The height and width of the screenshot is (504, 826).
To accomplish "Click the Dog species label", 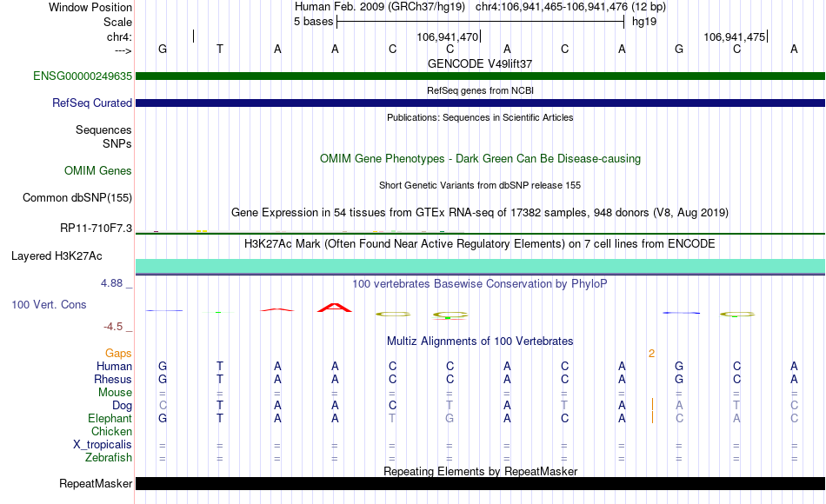I will point(122,406).
